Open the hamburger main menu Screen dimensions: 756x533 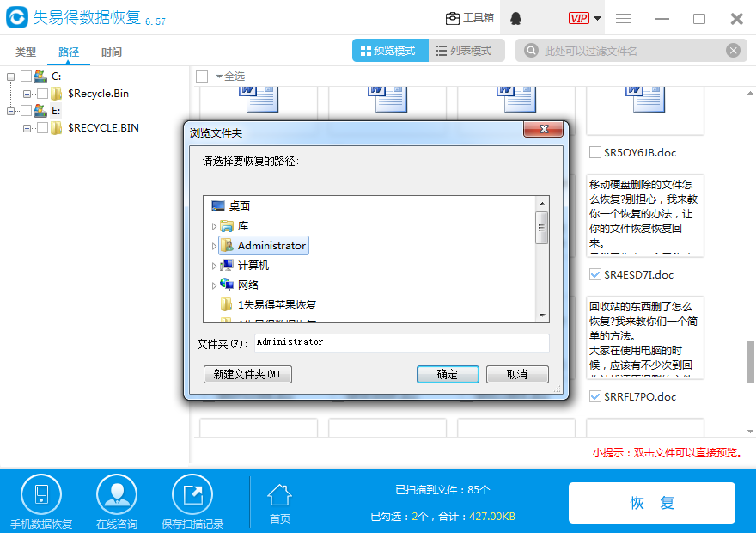[x=624, y=18]
